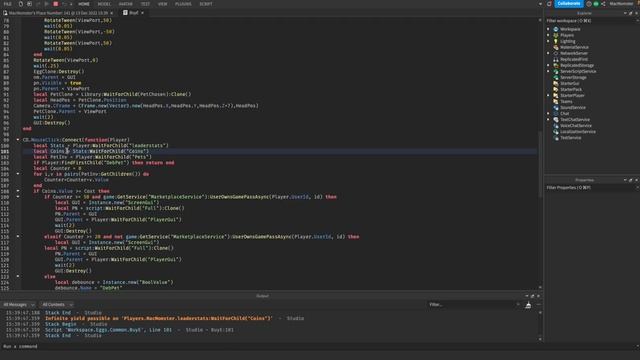Switch to the SCRIPT ribbon tab
This screenshot has width=640, height=360.
click(206, 4)
